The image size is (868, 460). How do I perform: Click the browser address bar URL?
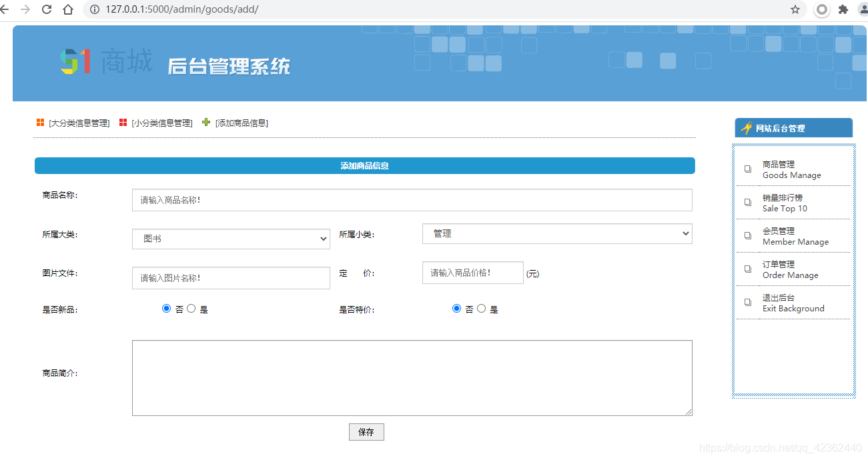coord(182,9)
